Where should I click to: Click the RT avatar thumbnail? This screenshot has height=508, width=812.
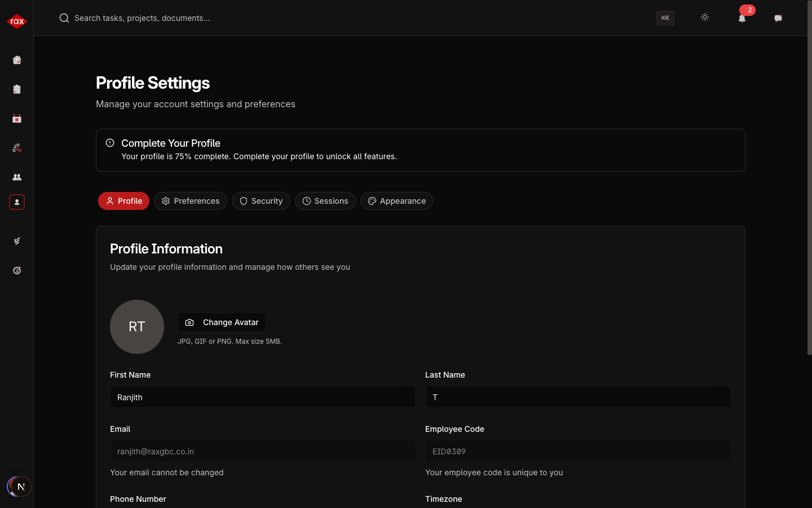point(137,327)
